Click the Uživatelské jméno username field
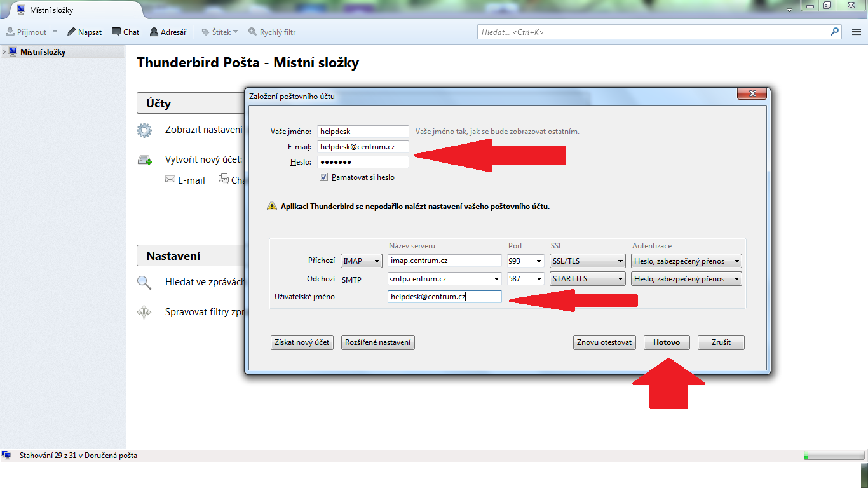868x488 pixels. tap(445, 297)
